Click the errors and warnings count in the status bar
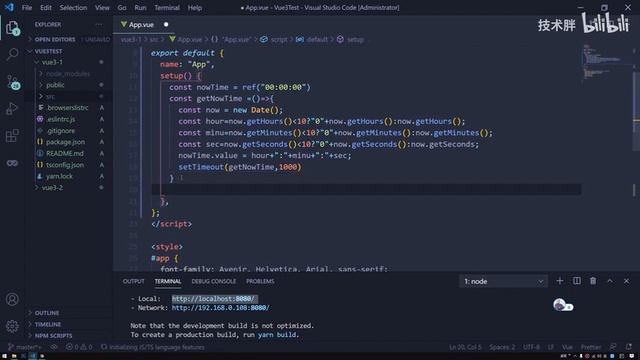640x360 pixels. click(79, 347)
